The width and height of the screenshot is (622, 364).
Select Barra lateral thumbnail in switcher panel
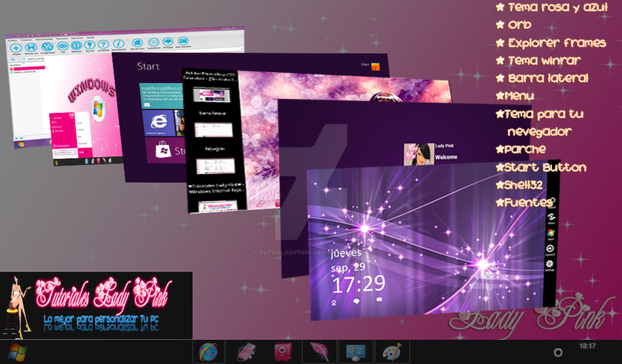[x=213, y=129]
